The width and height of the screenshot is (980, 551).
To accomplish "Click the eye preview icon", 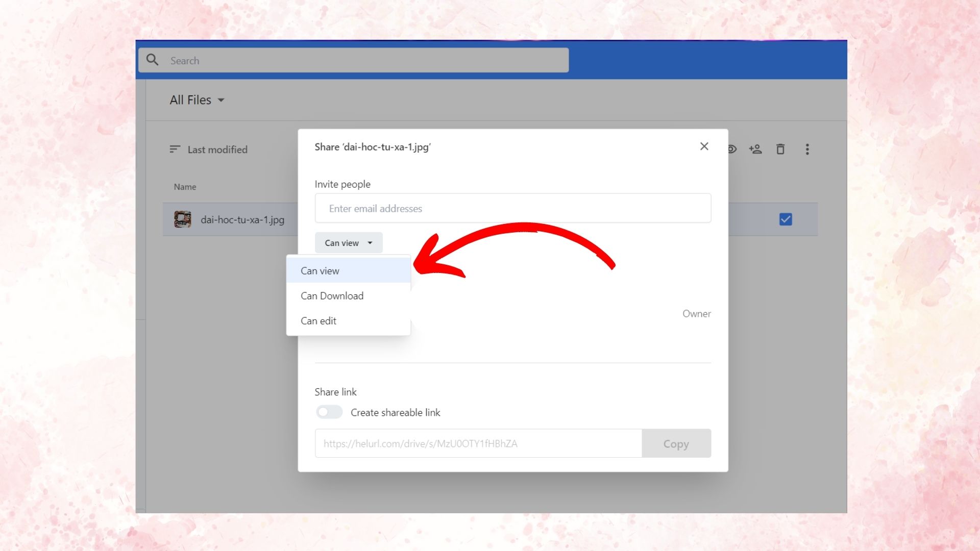I will pyautogui.click(x=732, y=149).
